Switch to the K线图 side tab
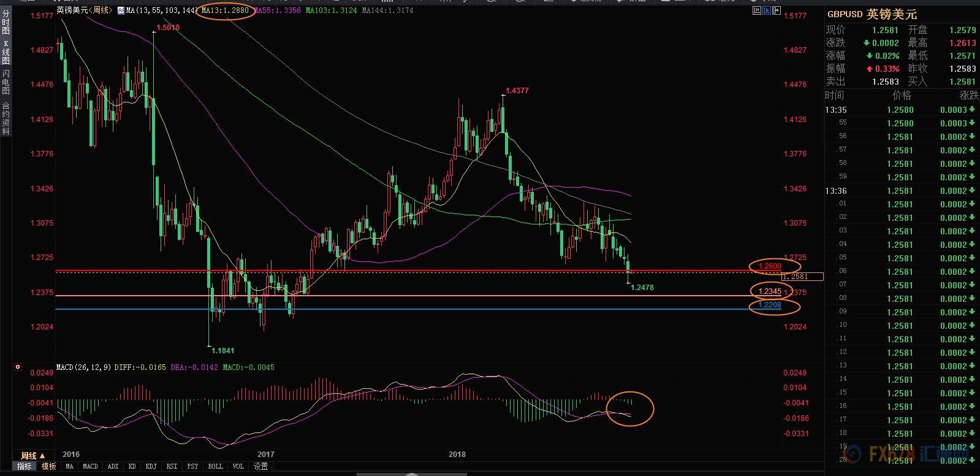 click(6, 53)
